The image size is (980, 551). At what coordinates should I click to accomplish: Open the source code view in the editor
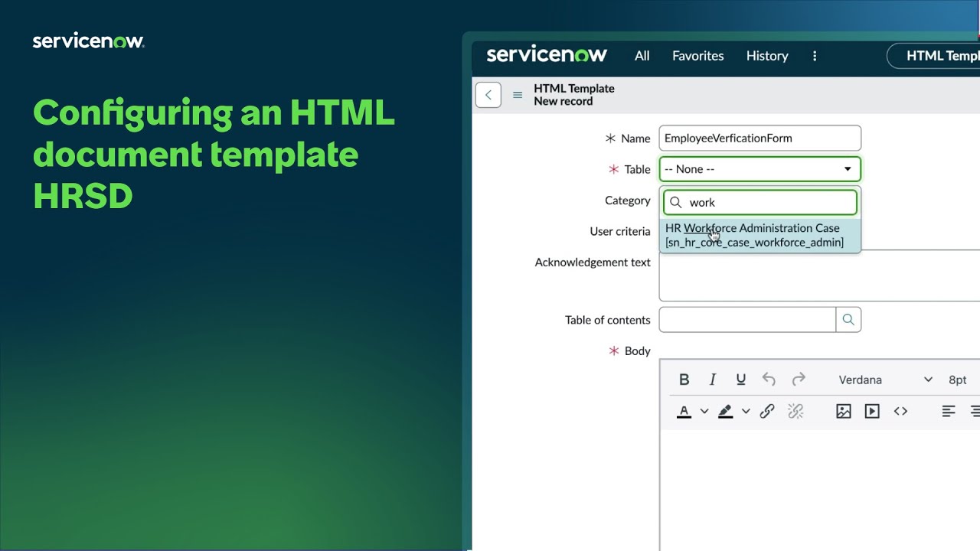pyautogui.click(x=901, y=411)
